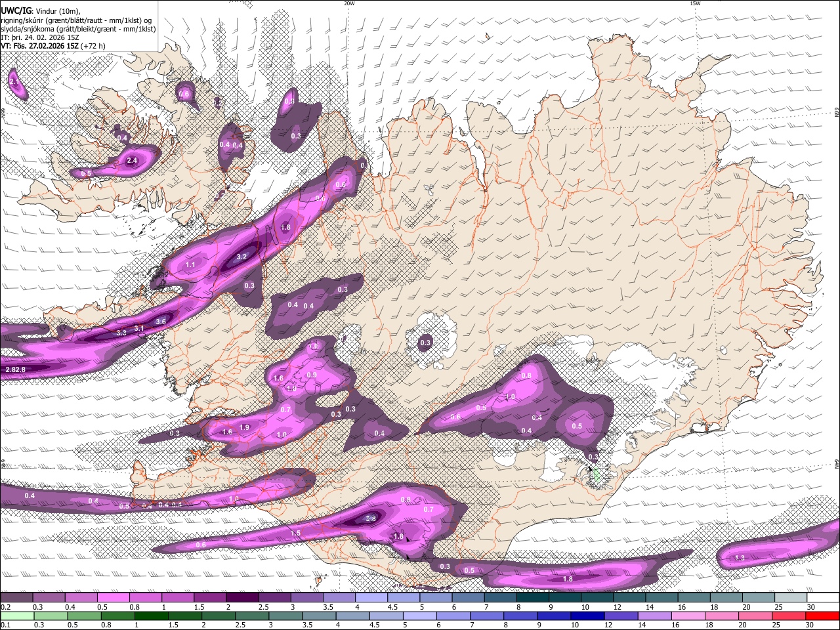840x630 pixels.
Task: Pick the darkest purple swatch between 2 and 2.5, upper legend
Action: pyautogui.click(x=241, y=598)
